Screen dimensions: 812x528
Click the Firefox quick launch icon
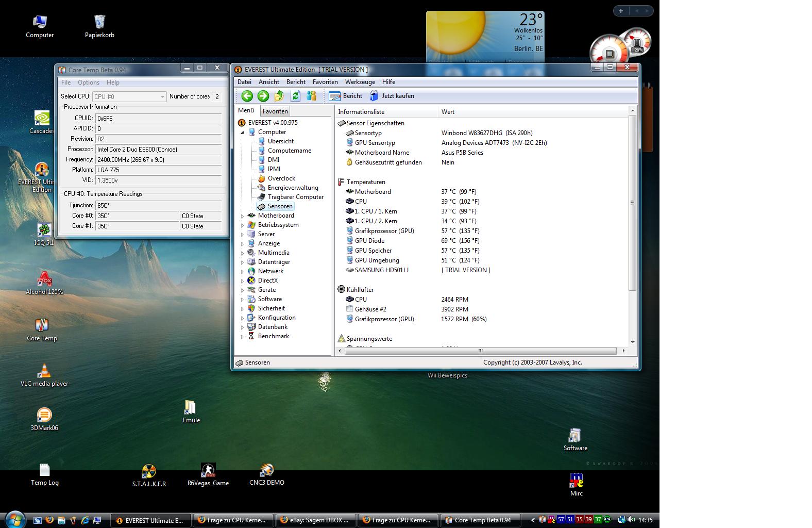pos(49,520)
